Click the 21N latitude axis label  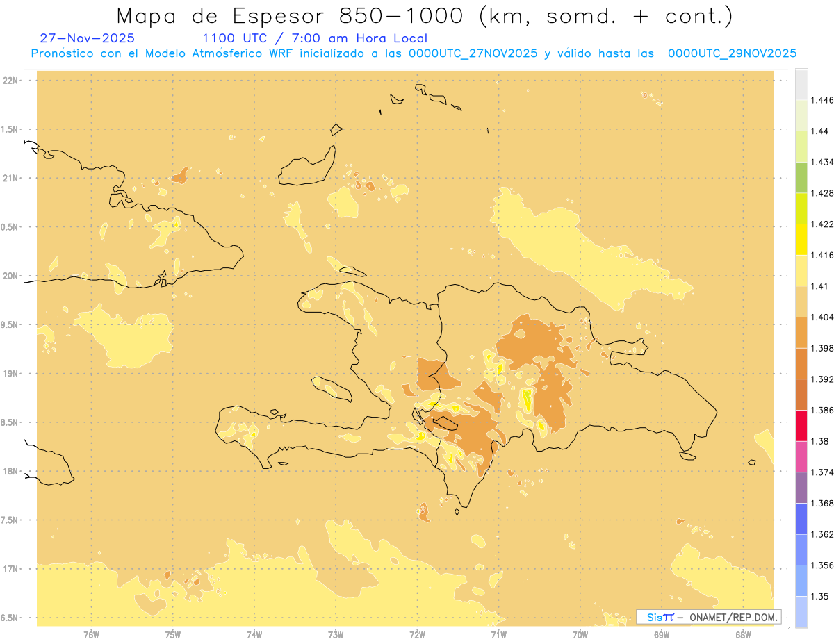(10, 178)
